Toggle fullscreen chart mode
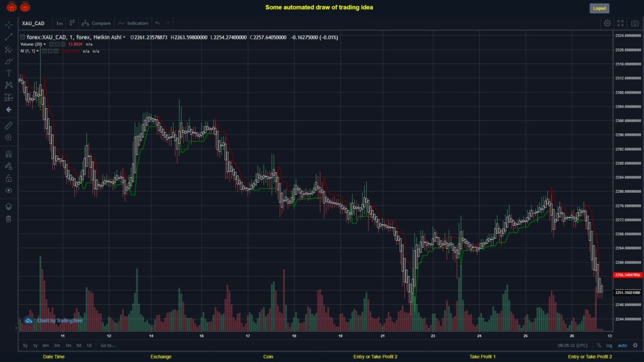 (621, 23)
